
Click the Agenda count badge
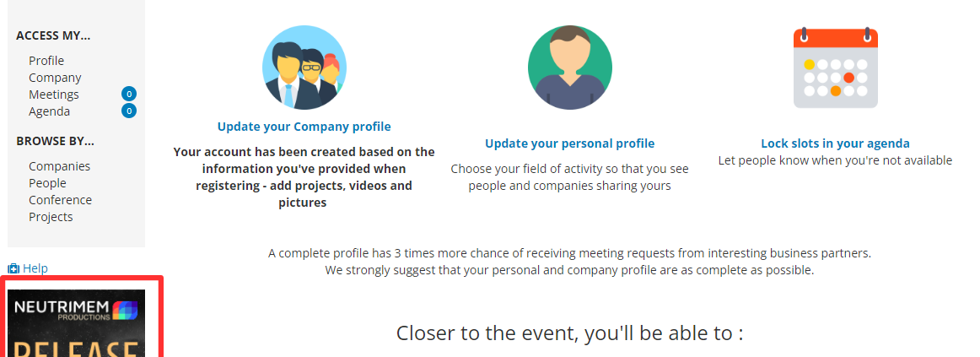(129, 111)
